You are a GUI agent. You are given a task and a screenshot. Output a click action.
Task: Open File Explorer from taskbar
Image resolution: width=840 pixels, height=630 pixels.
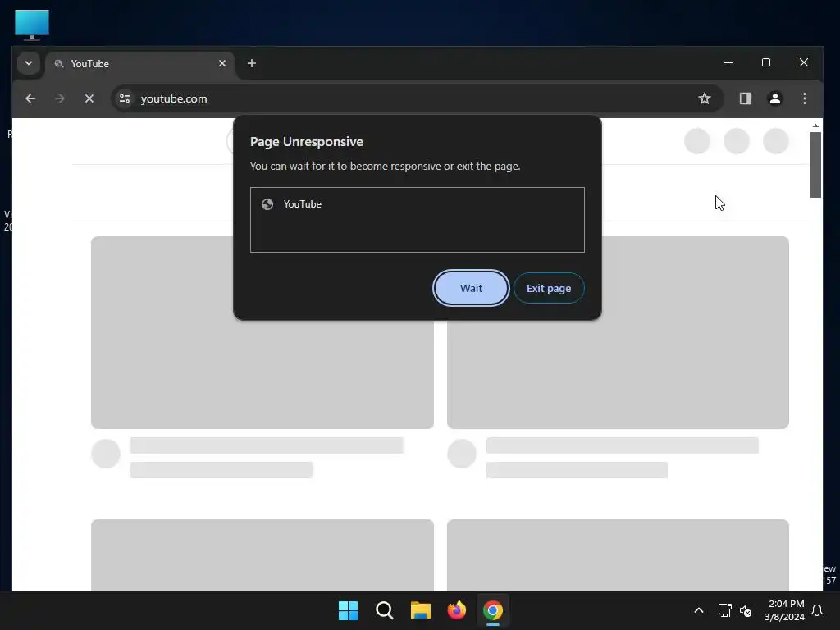[x=421, y=610]
